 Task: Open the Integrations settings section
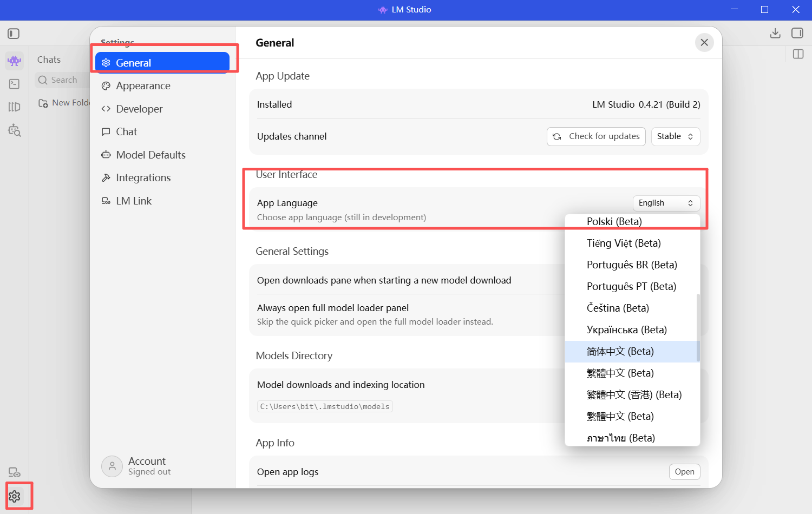[x=162, y=177]
